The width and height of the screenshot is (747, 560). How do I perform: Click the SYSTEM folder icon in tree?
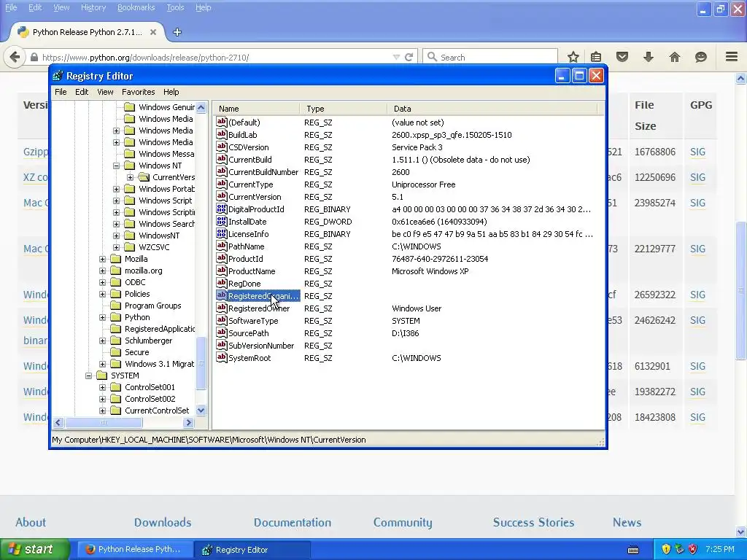(x=102, y=376)
